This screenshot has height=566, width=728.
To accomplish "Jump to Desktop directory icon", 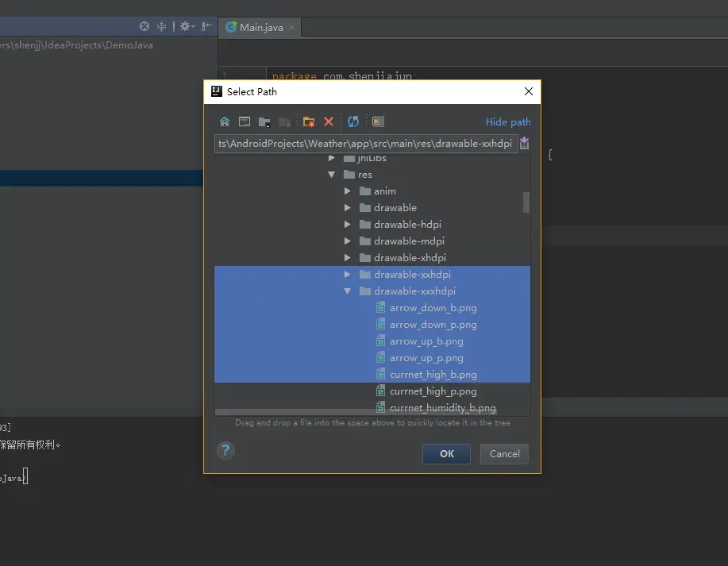I will tap(245, 121).
